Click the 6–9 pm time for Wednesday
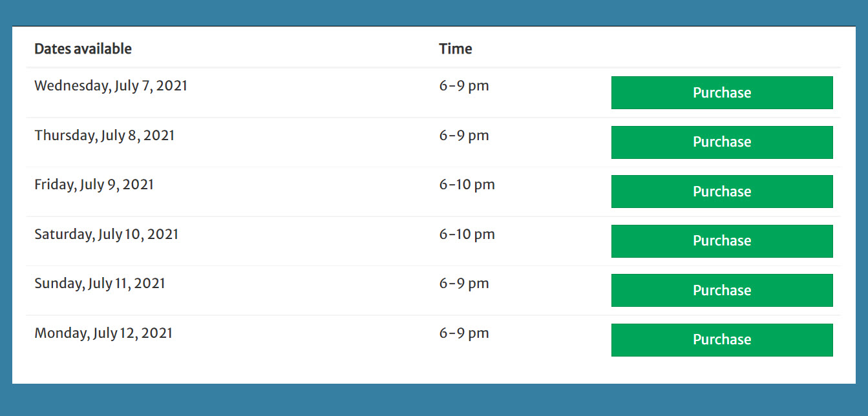The width and height of the screenshot is (868, 416). (x=464, y=86)
